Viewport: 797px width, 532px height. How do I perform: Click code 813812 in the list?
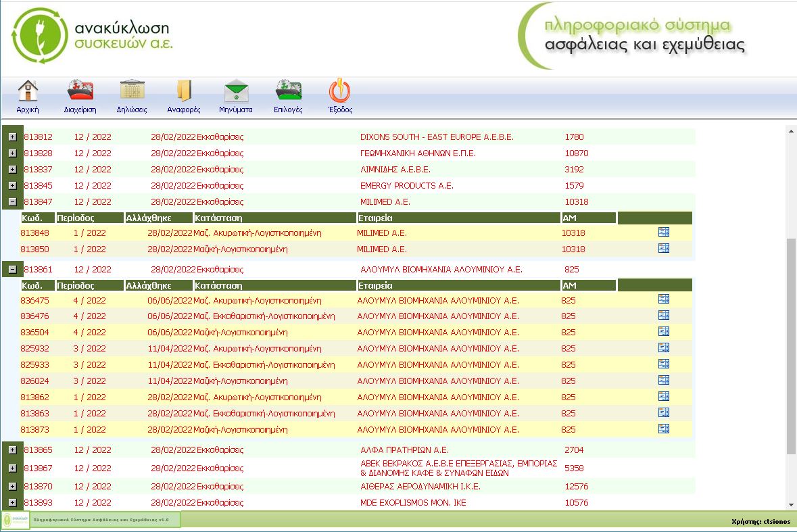38,137
